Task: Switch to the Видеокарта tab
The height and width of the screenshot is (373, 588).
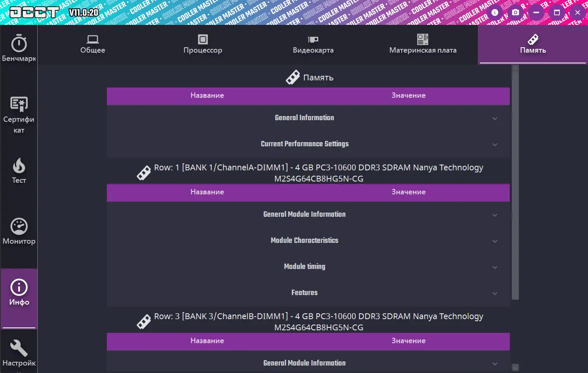Action: coord(313,45)
